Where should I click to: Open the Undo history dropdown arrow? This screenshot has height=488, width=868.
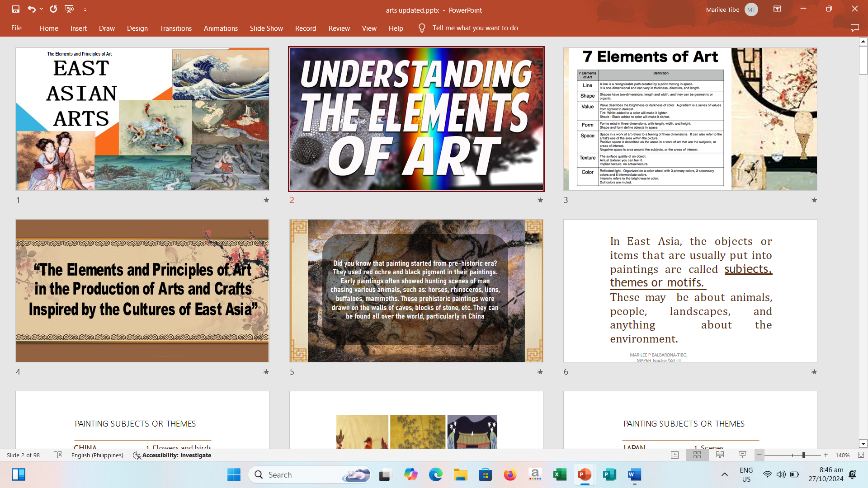tap(41, 9)
